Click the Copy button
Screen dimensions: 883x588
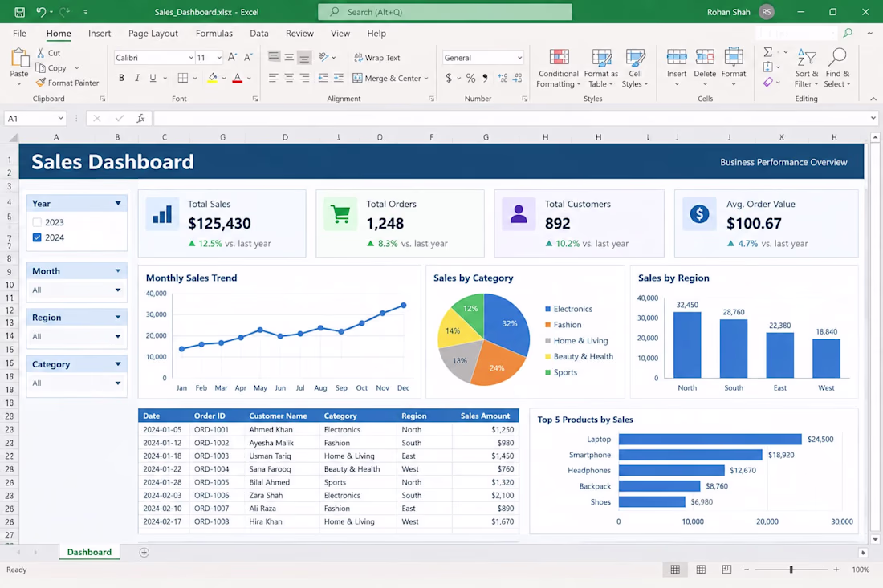(51, 67)
